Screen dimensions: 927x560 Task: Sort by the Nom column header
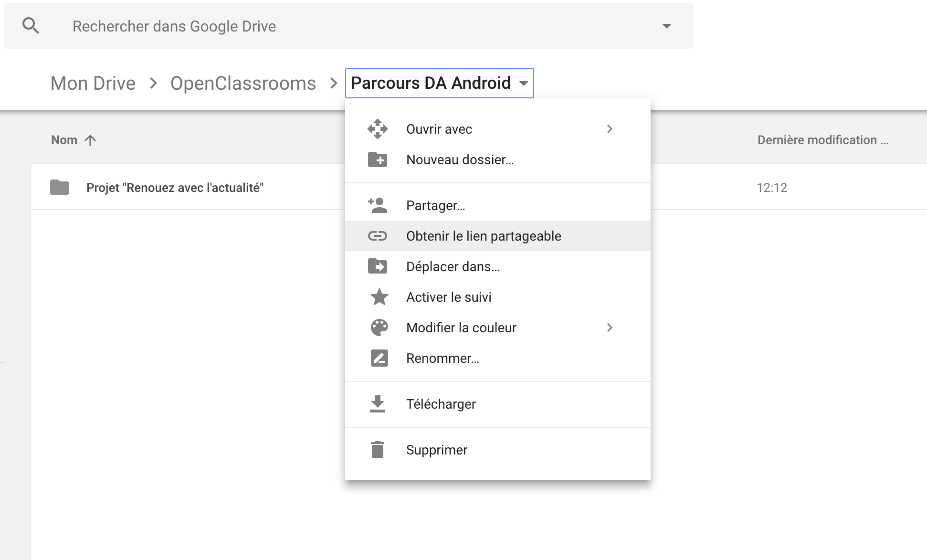[64, 140]
